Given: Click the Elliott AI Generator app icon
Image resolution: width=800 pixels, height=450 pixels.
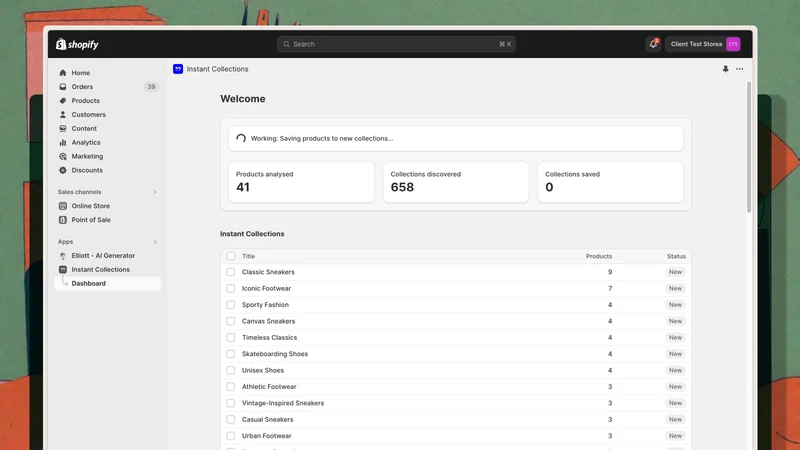Looking at the screenshot, I should point(63,256).
